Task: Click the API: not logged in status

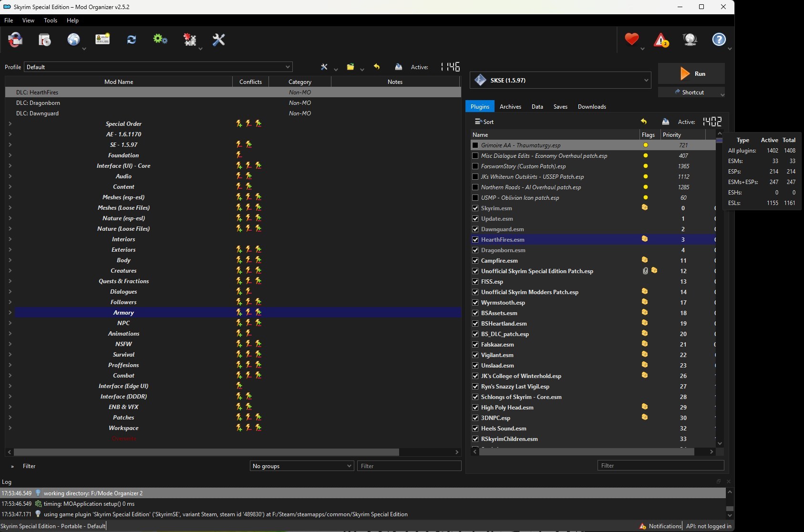Action: 709,526
